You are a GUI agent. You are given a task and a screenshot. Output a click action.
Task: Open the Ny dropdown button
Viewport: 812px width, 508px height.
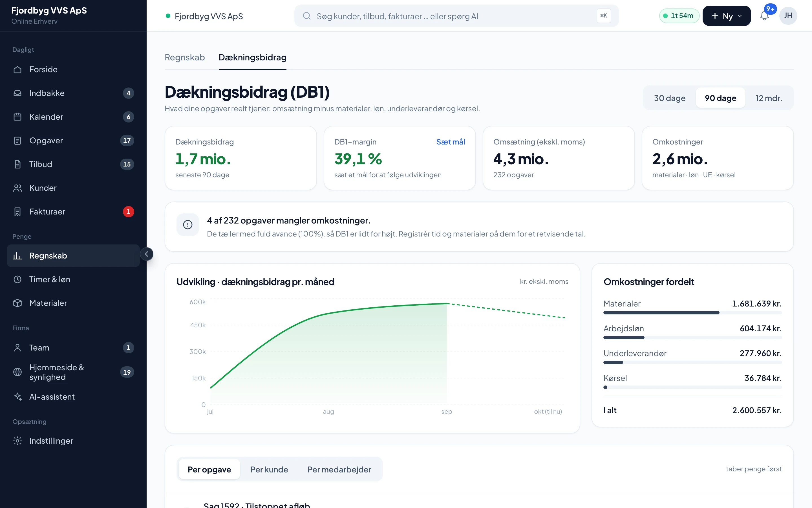point(727,16)
